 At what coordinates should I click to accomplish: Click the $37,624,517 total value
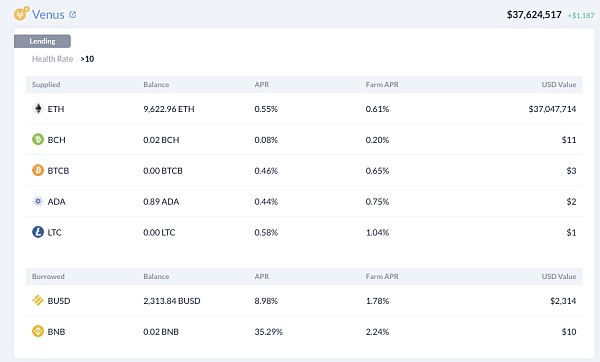tap(534, 15)
